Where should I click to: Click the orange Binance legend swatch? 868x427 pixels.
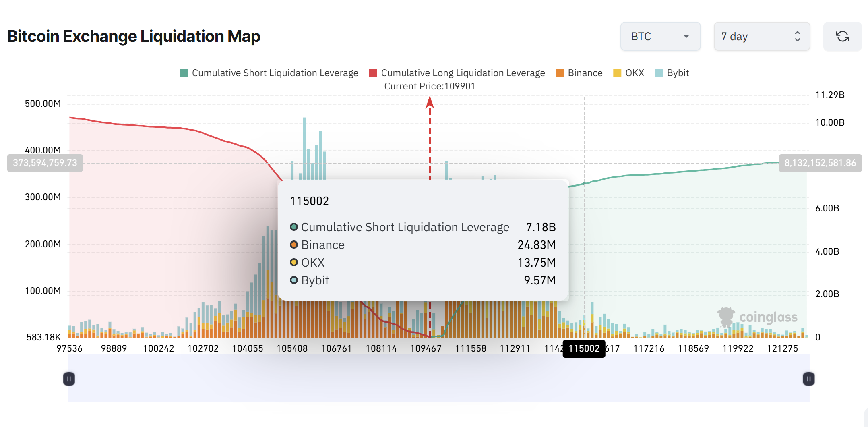[x=560, y=73]
